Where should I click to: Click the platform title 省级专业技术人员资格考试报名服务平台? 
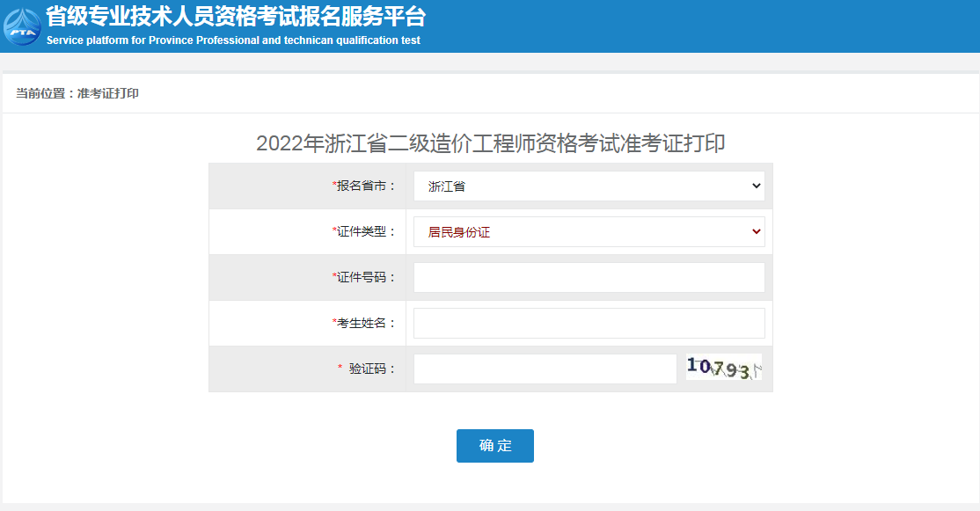236,17
